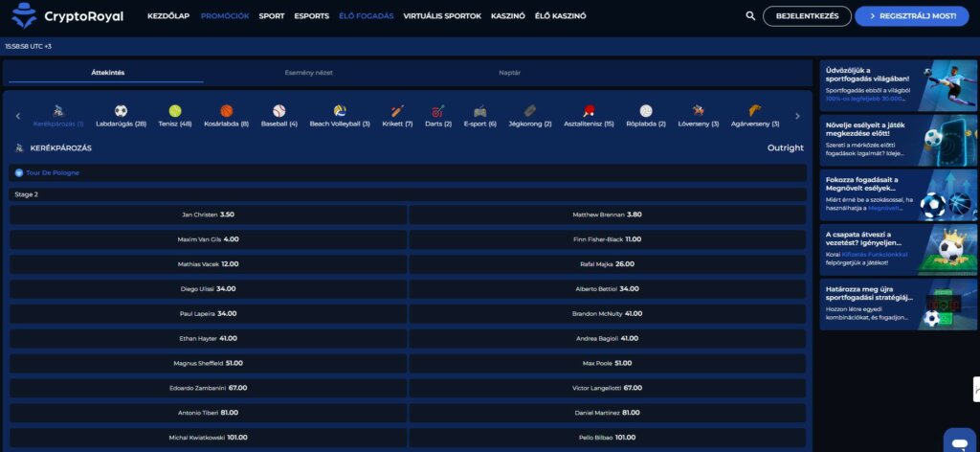
Task: Select the Labdarúgás football icon
Action: [x=121, y=111]
